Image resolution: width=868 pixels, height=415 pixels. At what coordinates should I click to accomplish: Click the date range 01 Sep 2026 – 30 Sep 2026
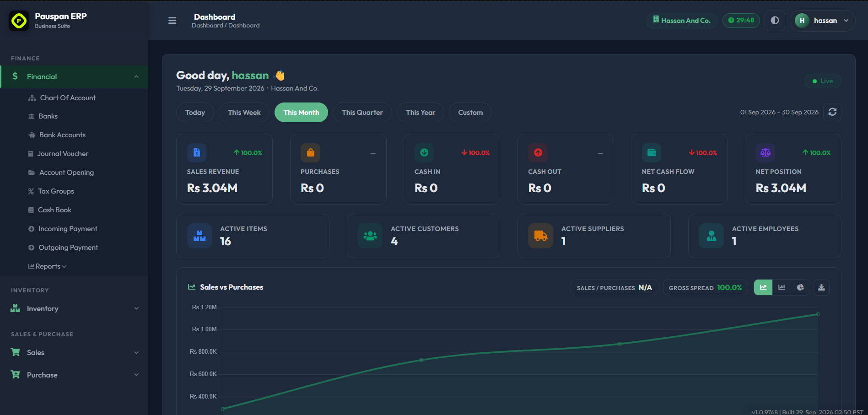coord(779,112)
